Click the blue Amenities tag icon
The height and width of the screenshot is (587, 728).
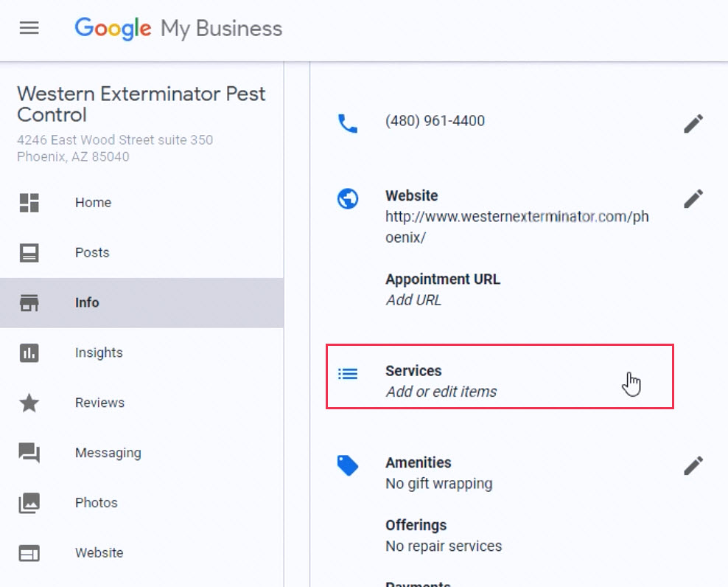tap(348, 466)
